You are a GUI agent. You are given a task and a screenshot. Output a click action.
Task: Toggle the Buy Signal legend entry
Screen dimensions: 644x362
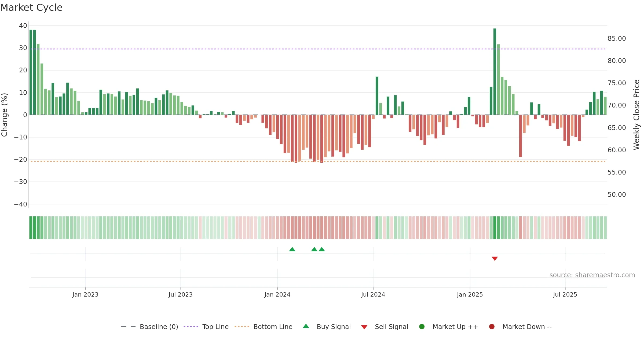pyautogui.click(x=327, y=327)
